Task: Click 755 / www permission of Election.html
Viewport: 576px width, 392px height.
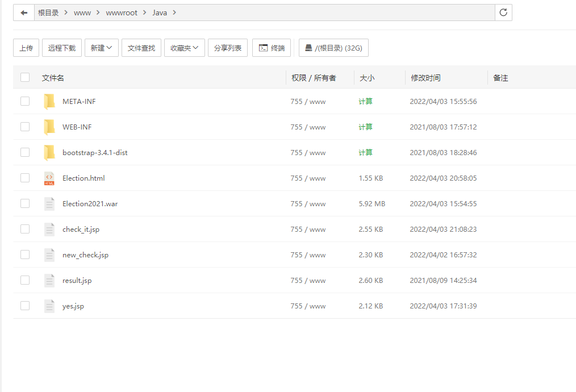Action: pyautogui.click(x=308, y=178)
